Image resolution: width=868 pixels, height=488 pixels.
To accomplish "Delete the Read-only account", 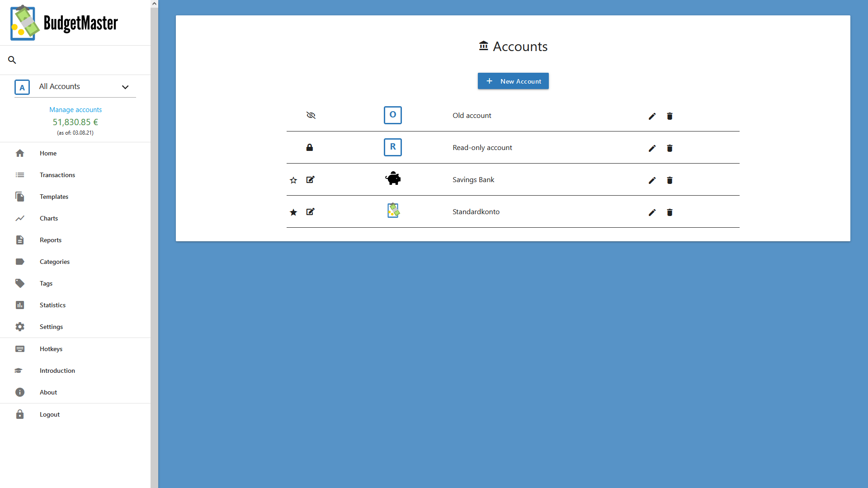I will [670, 148].
